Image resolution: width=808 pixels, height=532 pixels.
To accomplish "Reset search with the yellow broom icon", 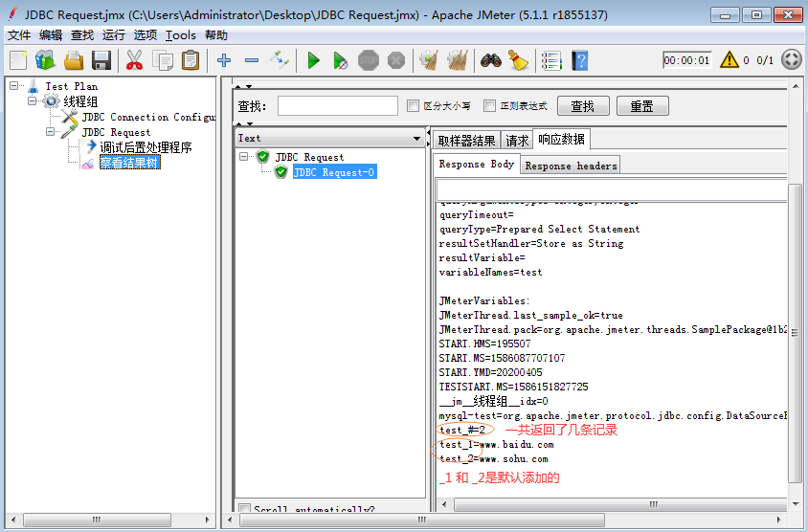I will 518,60.
